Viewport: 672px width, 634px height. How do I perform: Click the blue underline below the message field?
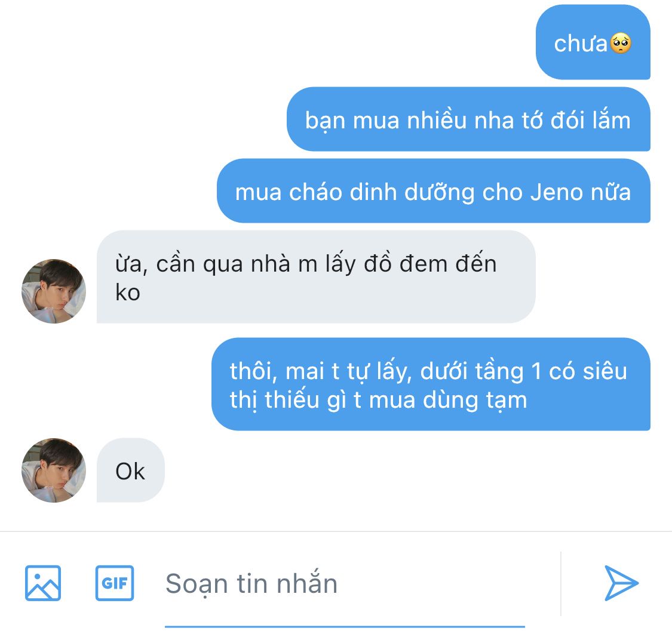coord(345,626)
